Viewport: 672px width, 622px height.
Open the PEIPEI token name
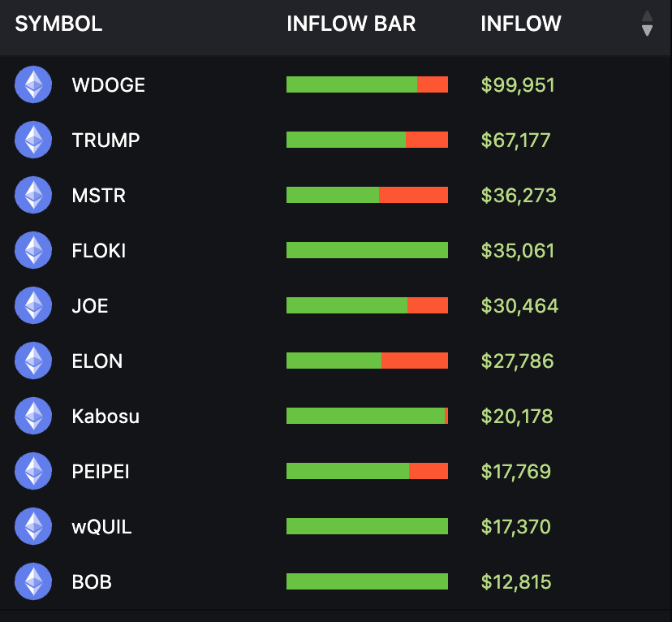101,472
